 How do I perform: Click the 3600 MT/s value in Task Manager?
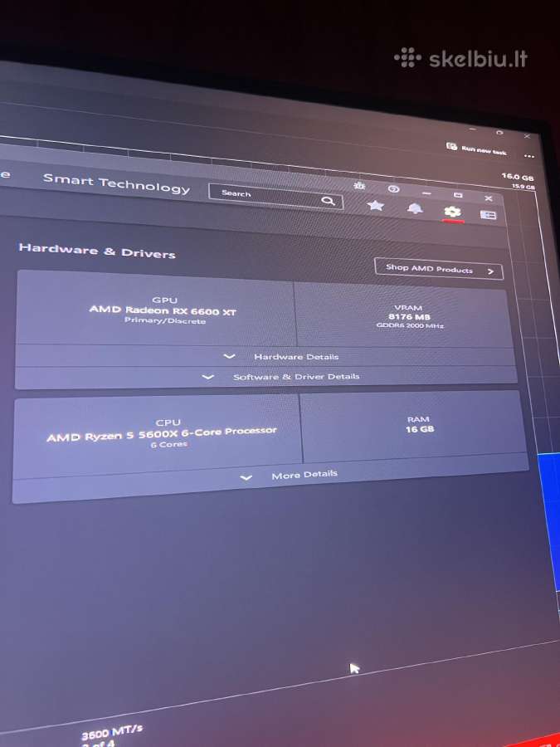(112, 733)
